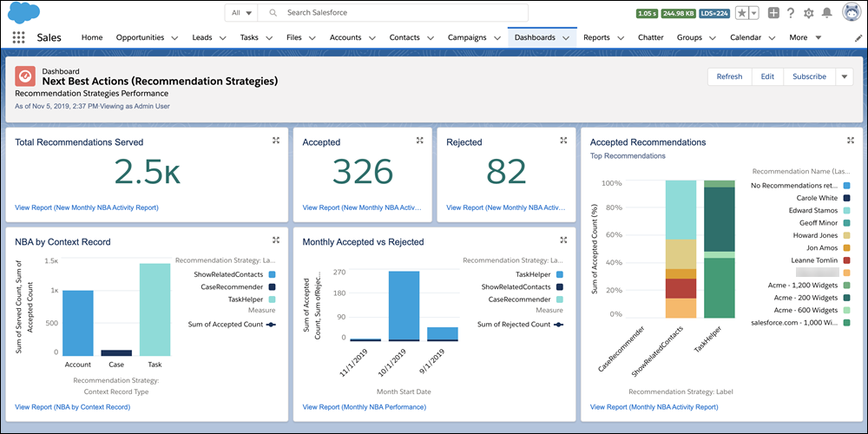Viewport: 868px width, 434px height.
Task: Expand the Accepted widget
Action: 419,141
